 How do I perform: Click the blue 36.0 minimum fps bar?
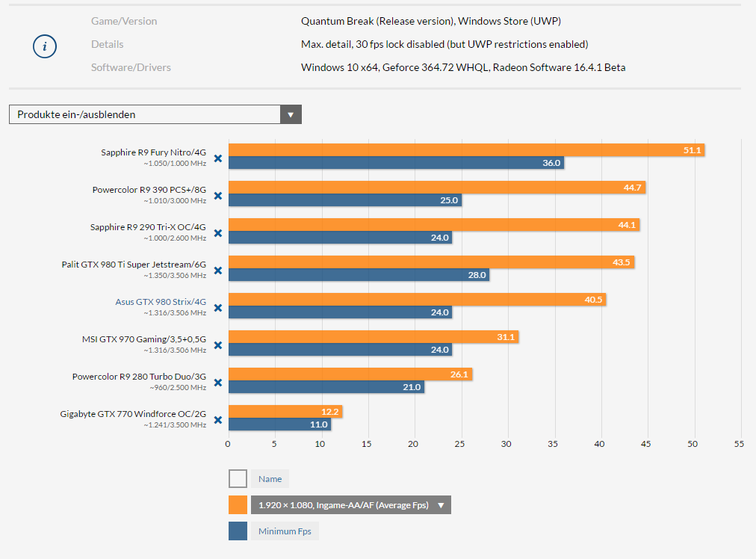tap(397, 163)
